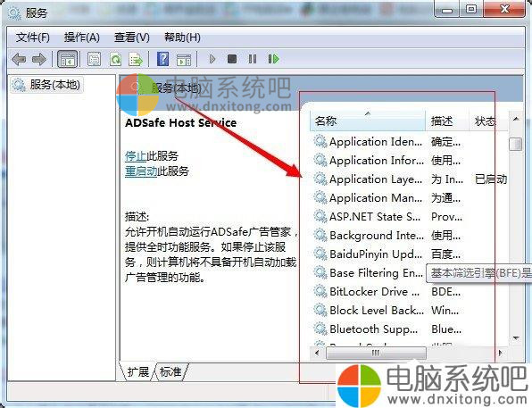Click the Export list toolbar icon
Screen dimensions: 532x408
coord(136,60)
